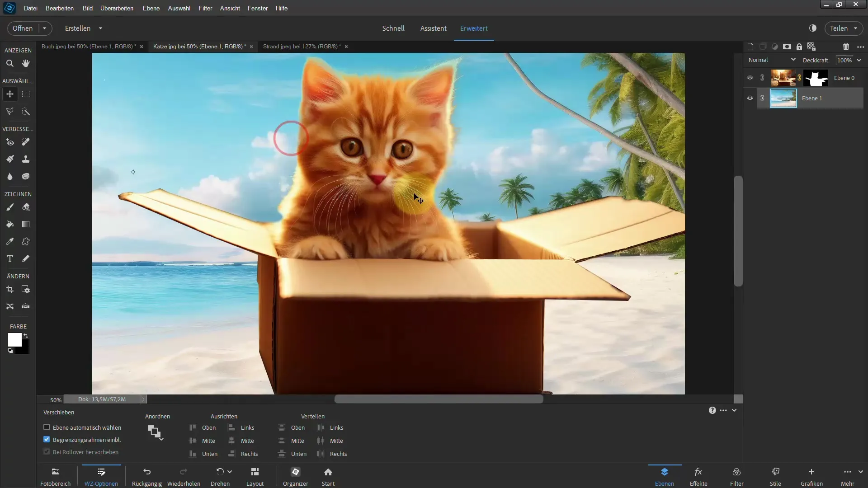
Task: Select the Custom Shape tool
Action: (x=26, y=241)
